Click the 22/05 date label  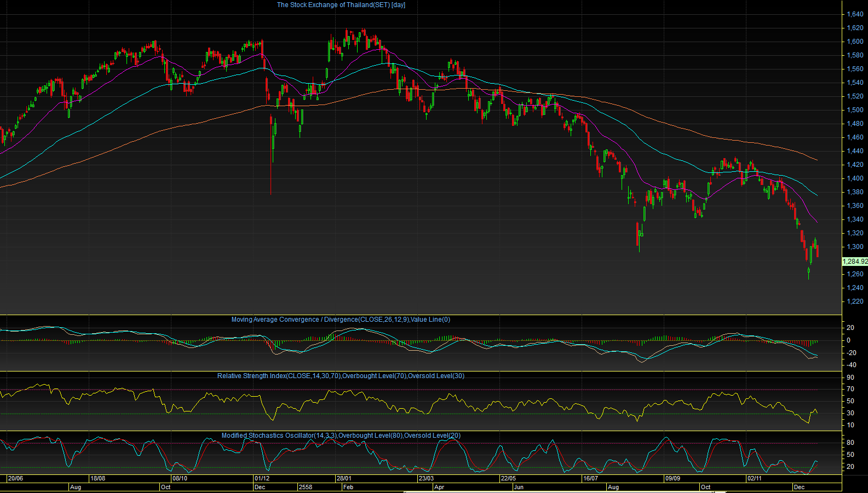[x=508, y=478]
